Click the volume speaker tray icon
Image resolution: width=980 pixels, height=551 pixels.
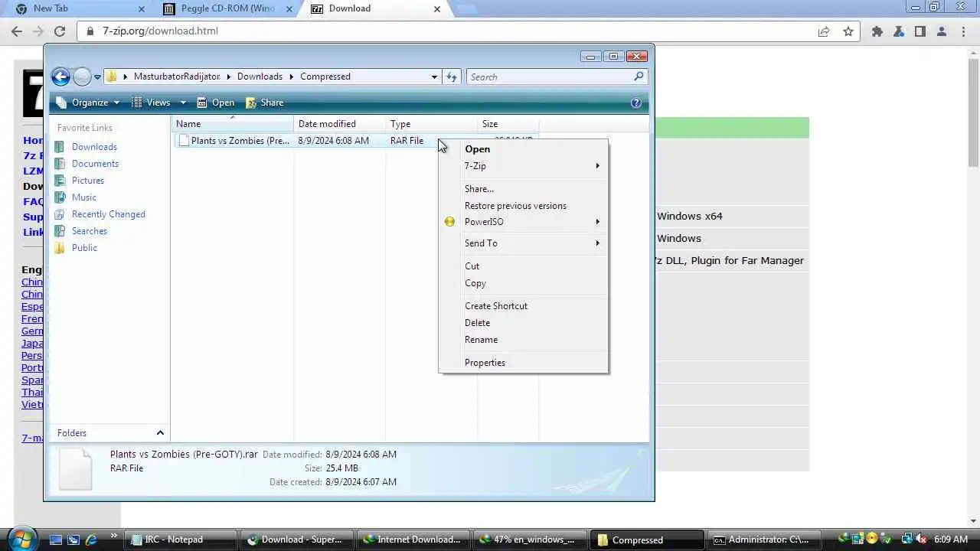coord(922,540)
